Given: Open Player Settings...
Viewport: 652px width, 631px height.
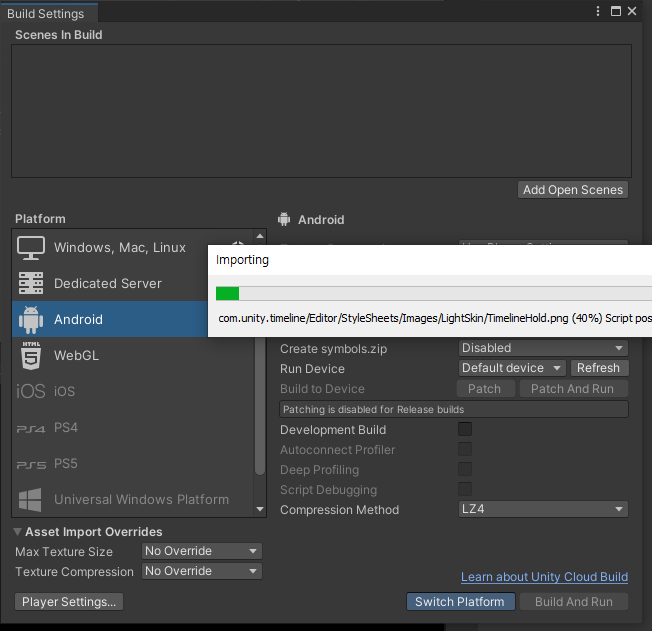Looking at the screenshot, I should (x=69, y=601).
